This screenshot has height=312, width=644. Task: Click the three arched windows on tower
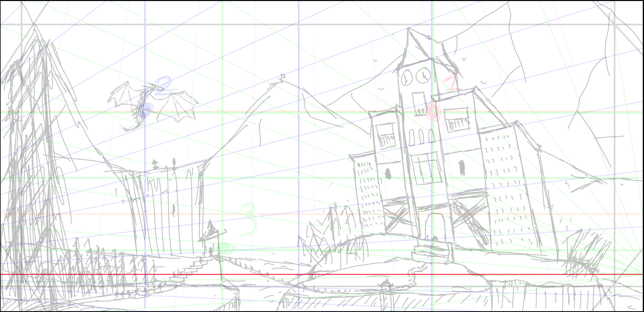[x=421, y=136]
